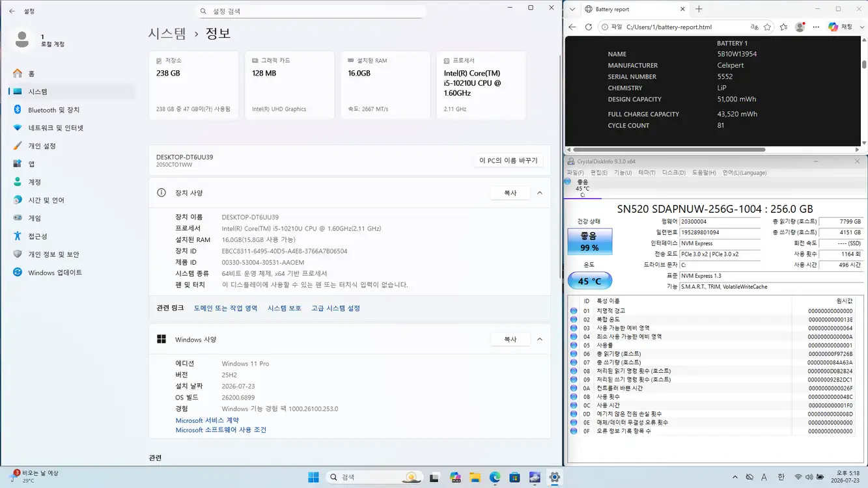Collapse the Windows 사양 section
The height and width of the screenshot is (488, 868).
(540, 339)
